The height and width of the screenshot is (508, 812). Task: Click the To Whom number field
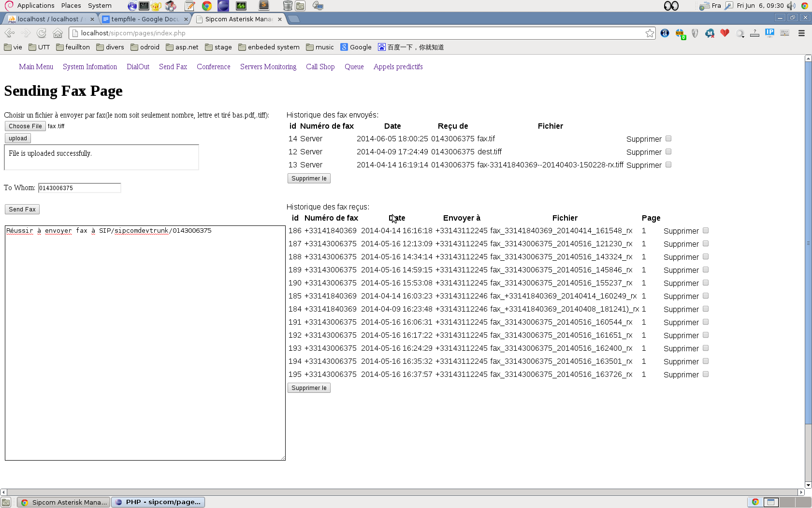(x=79, y=188)
